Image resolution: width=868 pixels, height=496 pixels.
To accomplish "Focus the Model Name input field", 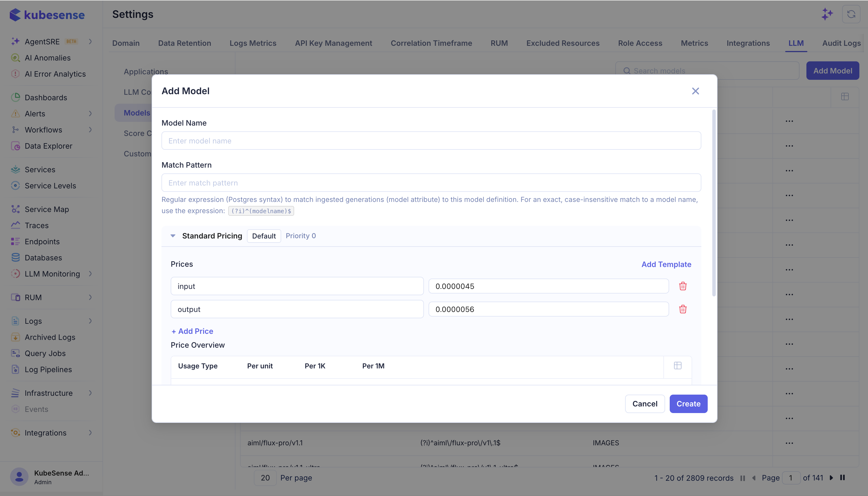I will click(x=431, y=141).
